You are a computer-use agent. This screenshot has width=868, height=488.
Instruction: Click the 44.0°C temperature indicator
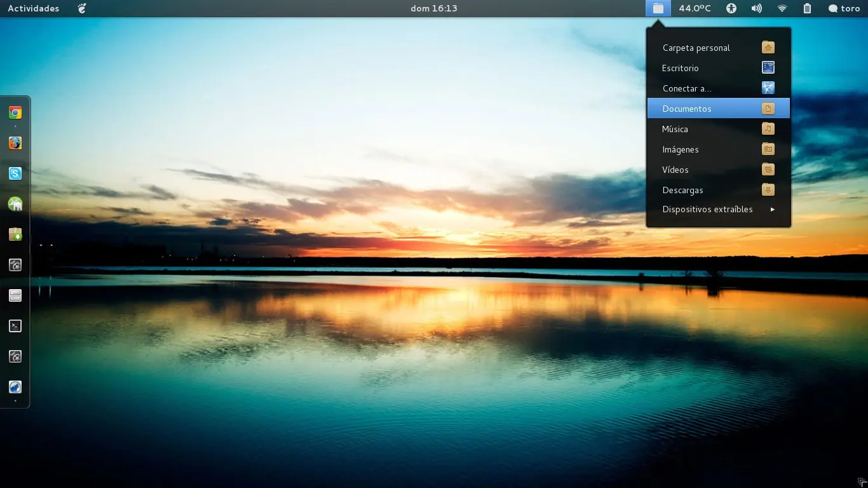pyautogui.click(x=695, y=8)
